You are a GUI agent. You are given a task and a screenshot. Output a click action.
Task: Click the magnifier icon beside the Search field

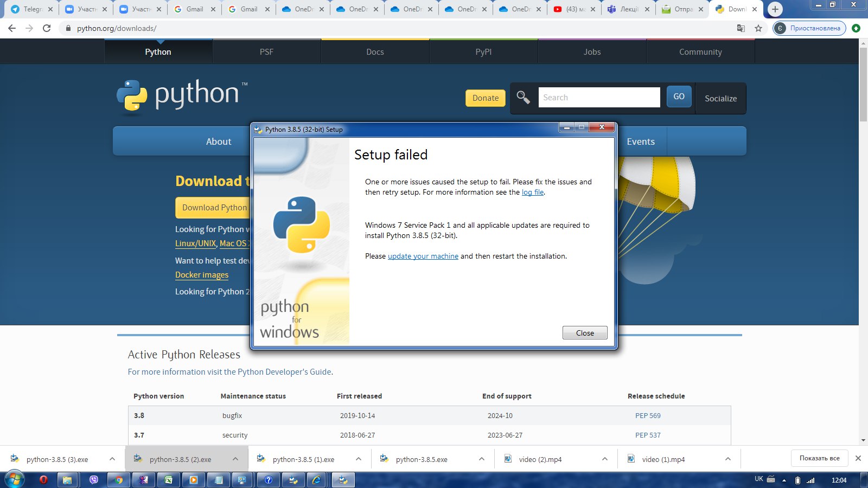click(523, 98)
